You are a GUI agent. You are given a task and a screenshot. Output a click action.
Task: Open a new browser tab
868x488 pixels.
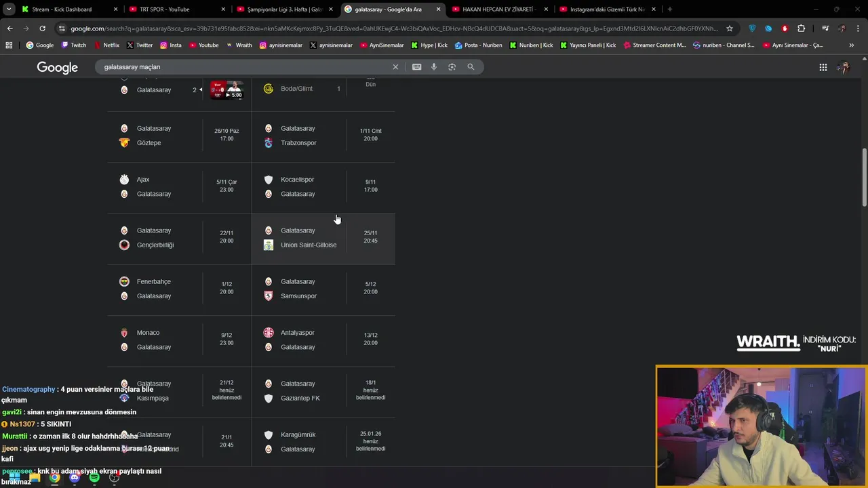pos(669,9)
